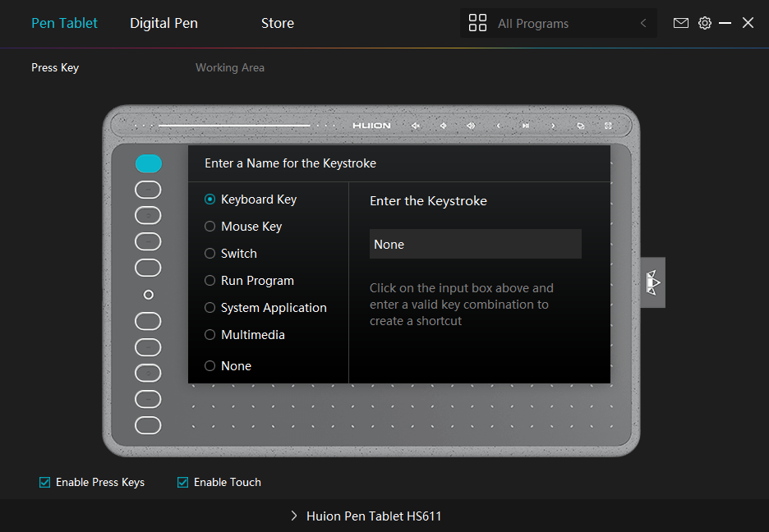The height and width of the screenshot is (532, 769).
Task: Uncheck the Enable Touch checkbox
Action: point(182,483)
